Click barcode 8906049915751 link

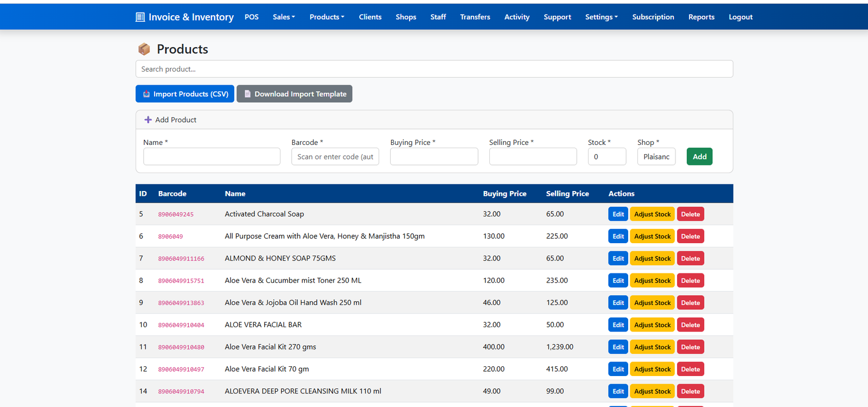point(181,281)
